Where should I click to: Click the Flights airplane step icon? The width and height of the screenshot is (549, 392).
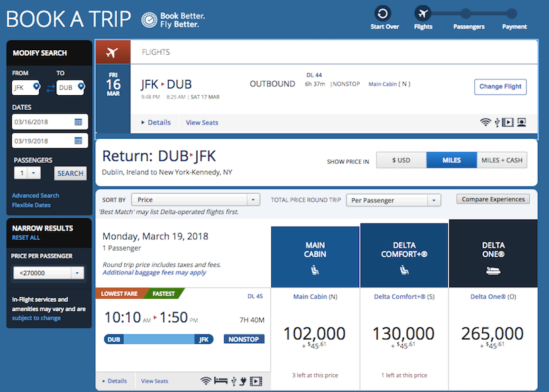click(x=423, y=13)
